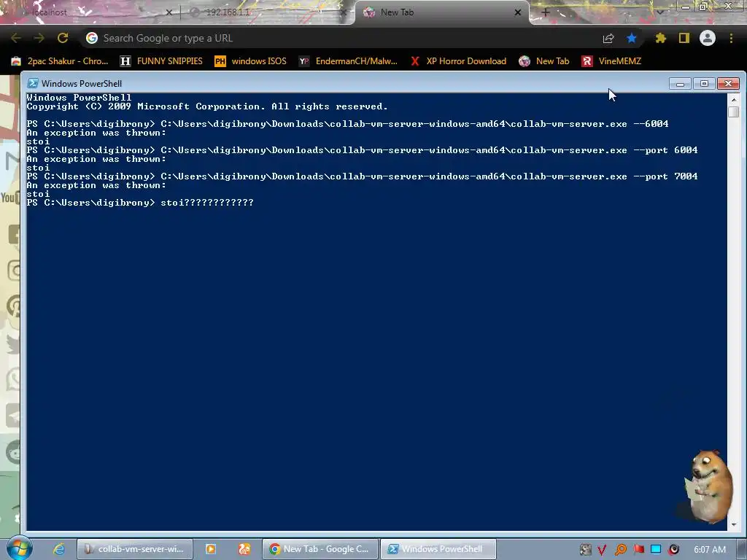Open the windows ISOS bookmark
Viewport: 747px width, 560px height.
tap(251, 61)
